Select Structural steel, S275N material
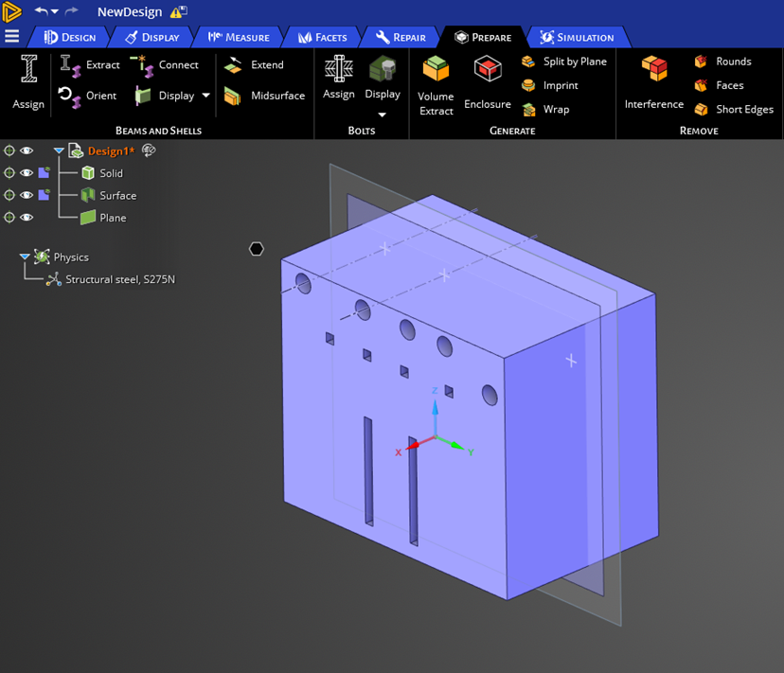The width and height of the screenshot is (784, 673). pyautogui.click(x=119, y=280)
